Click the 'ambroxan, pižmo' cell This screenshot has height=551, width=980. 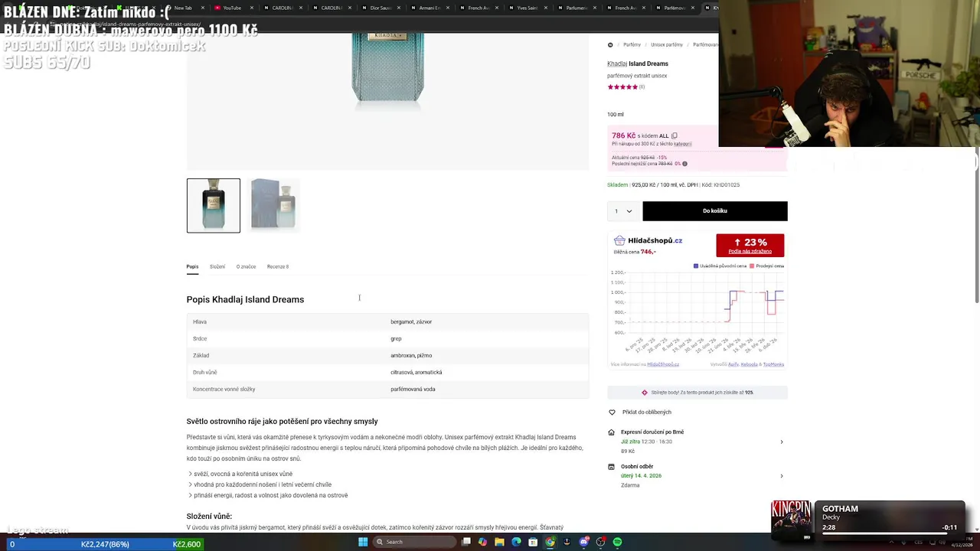click(x=411, y=356)
